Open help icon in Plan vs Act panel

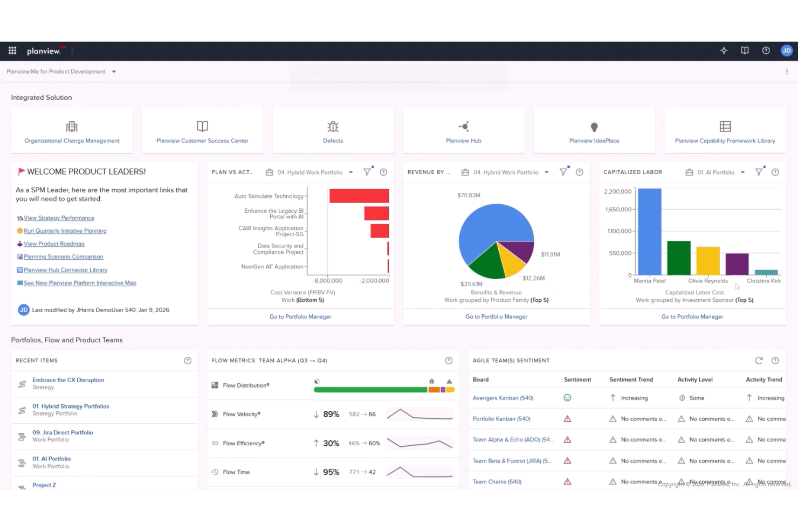point(383,172)
